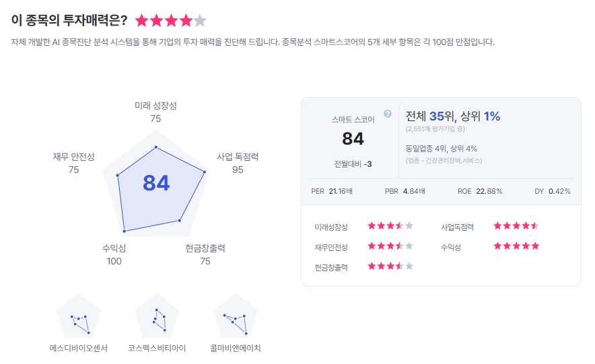This screenshot has height=364, width=595.
Task: Select the 사업 독점력 radar axis label
Action: (x=238, y=157)
